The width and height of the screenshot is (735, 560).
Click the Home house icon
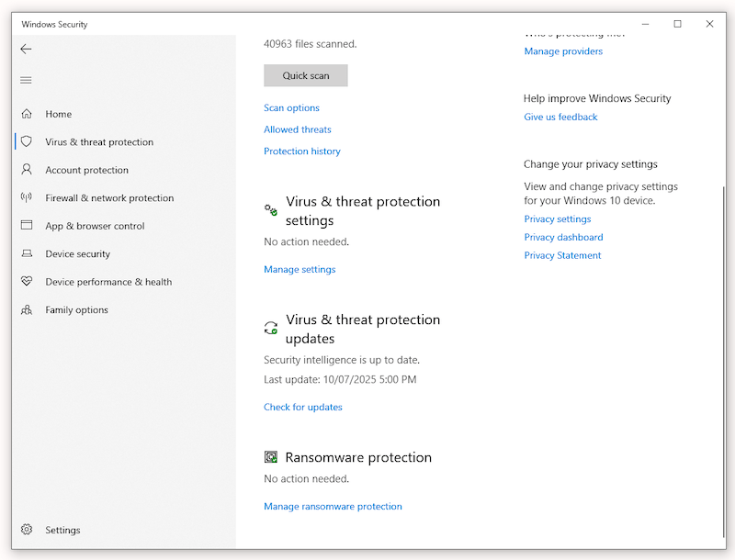[27, 114]
